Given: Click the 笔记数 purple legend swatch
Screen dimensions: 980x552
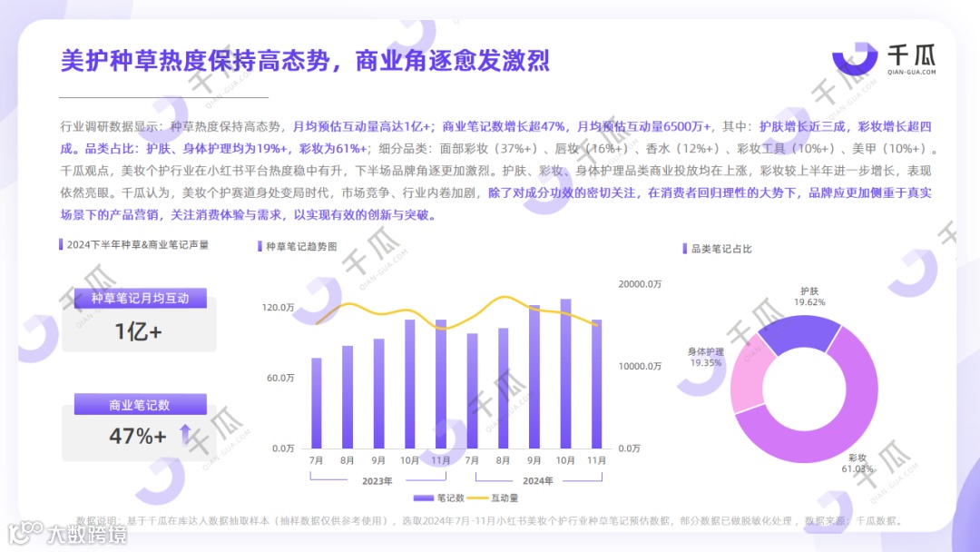Looking at the screenshot, I should pos(423,498).
